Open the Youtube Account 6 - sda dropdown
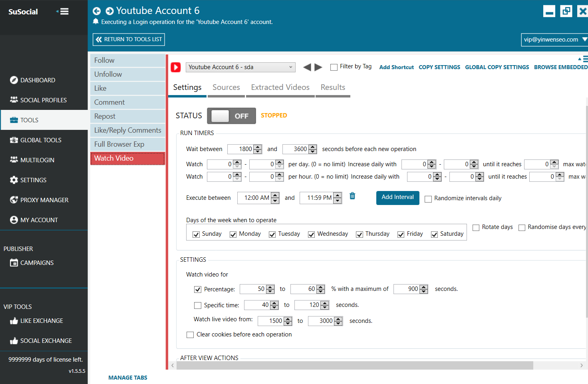Image resolution: width=588 pixels, height=384 pixels. [240, 67]
